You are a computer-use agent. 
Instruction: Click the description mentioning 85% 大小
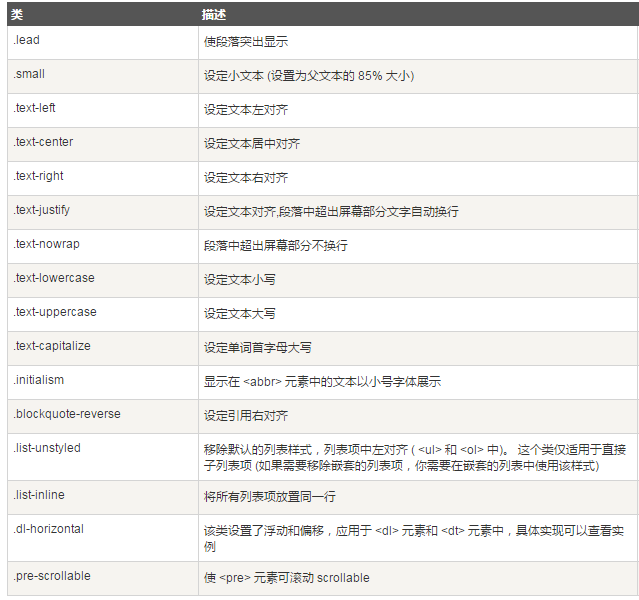309,76
